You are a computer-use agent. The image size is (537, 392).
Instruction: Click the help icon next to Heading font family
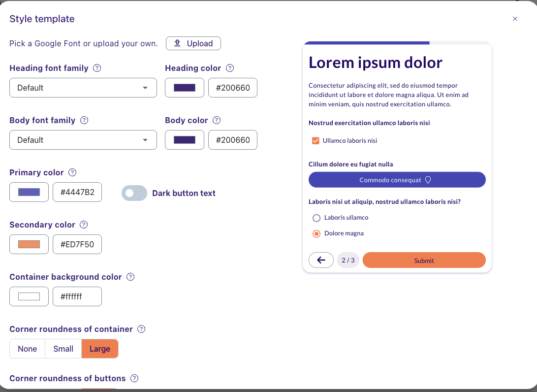(x=97, y=68)
